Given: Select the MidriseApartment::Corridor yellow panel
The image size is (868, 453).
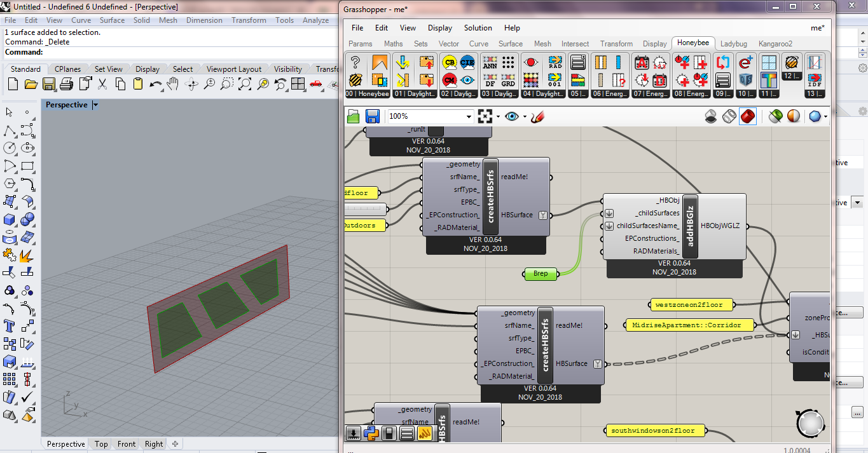Looking at the screenshot, I should (689, 325).
